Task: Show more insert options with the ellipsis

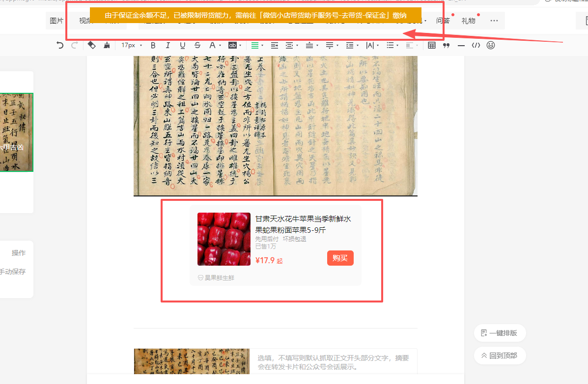Action: click(494, 21)
